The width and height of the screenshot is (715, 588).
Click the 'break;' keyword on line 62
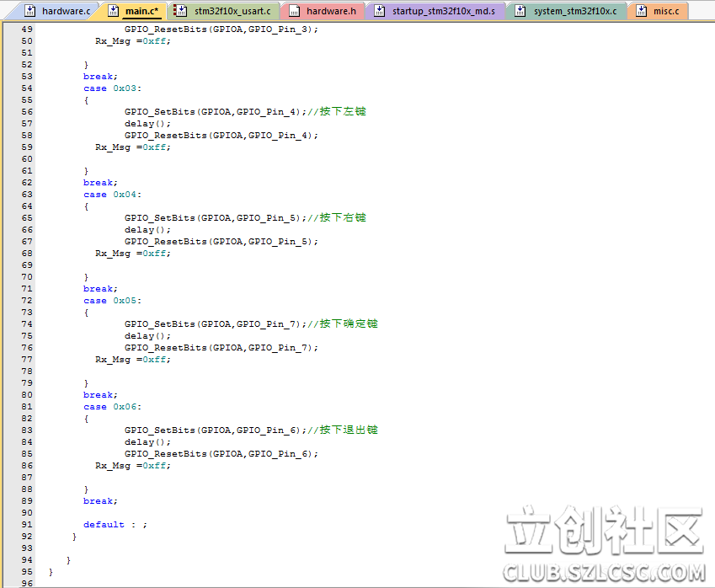point(100,183)
